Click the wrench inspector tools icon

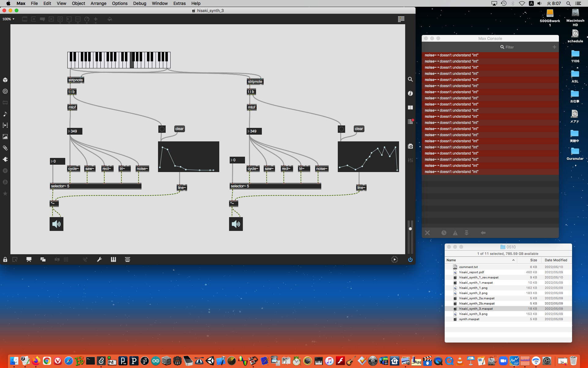[99, 259]
